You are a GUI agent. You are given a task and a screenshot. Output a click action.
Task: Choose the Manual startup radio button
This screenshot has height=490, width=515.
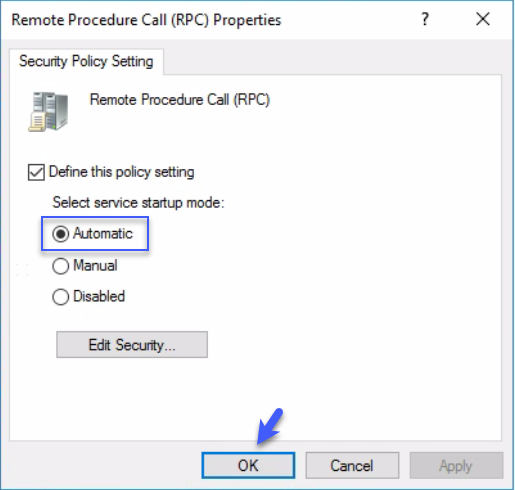60,266
